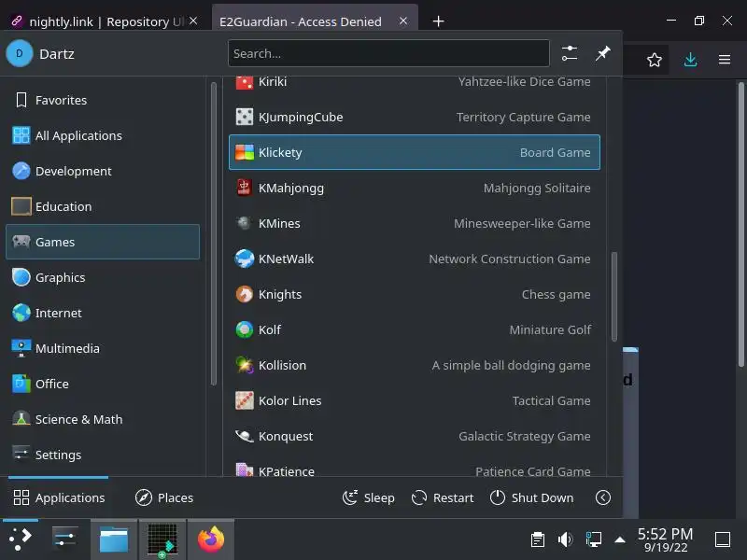Open the KMines minesweeper game
747x560 pixels.
click(414, 223)
